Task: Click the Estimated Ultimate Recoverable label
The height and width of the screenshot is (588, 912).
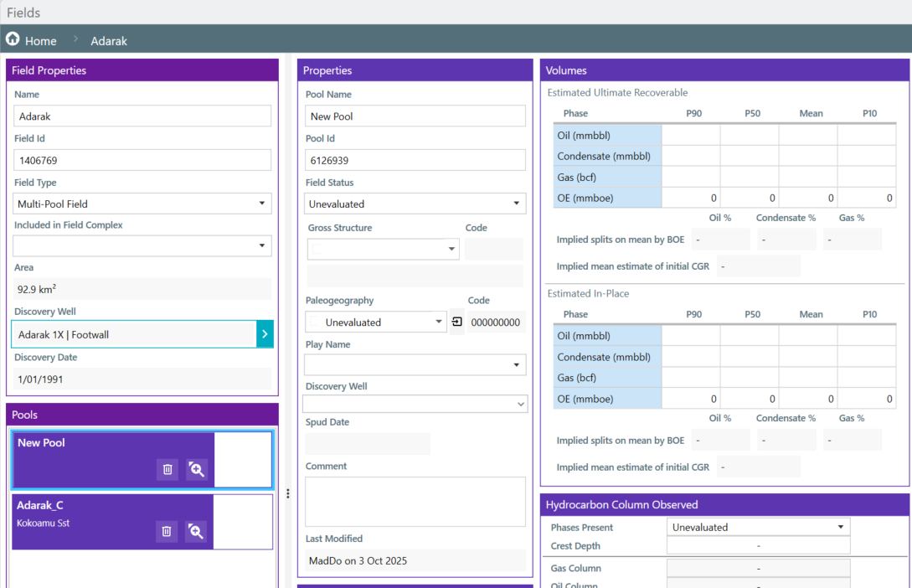Action: coord(617,92)
